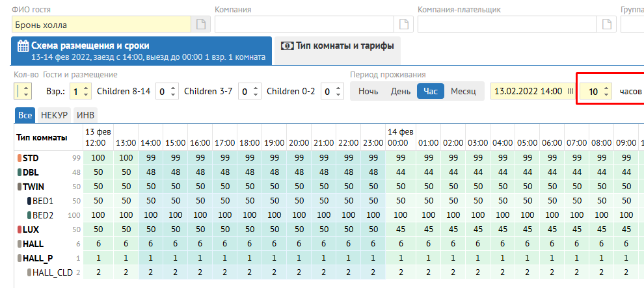This screenshot has width=644, height=288.
Task: Open the calendar picker for 13.02.2022 14:00
Action: (x=570, y=92)
